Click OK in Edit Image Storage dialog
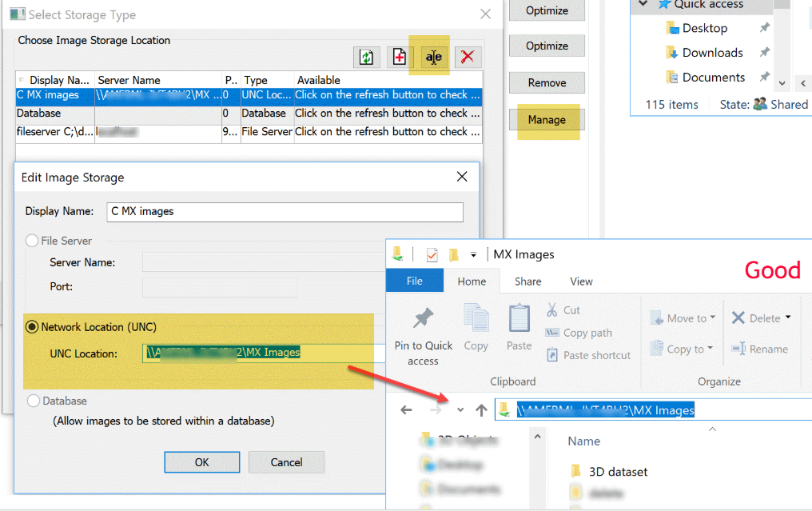 [201, 462]
